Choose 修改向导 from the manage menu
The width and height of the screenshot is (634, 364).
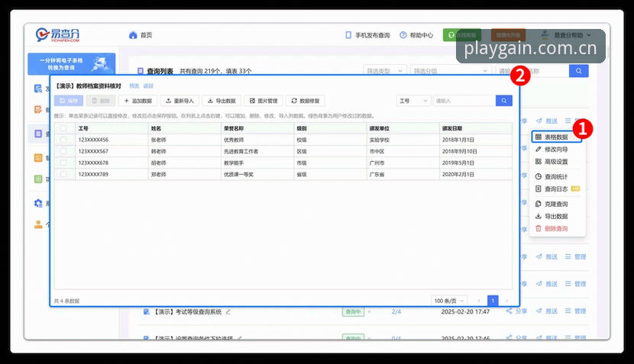(556, 149)
